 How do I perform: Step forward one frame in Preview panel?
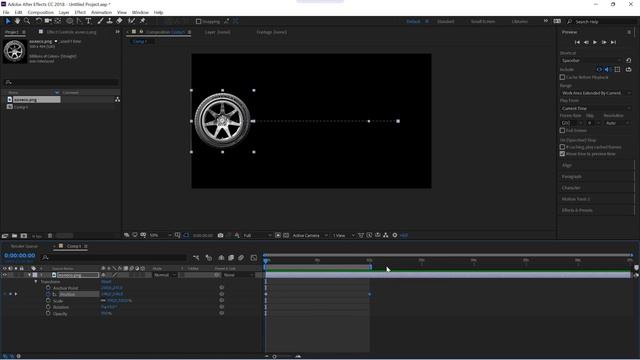604,42
